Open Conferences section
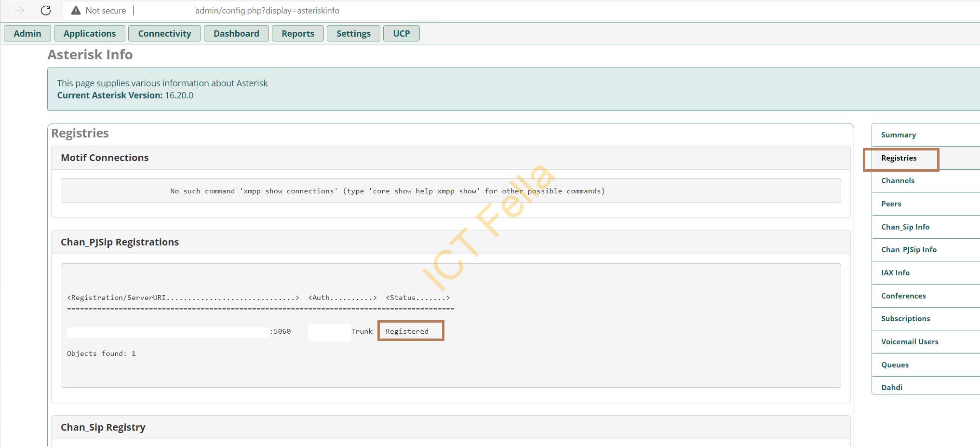This screenshot has height=448, width=980. [x=926, y=296]
